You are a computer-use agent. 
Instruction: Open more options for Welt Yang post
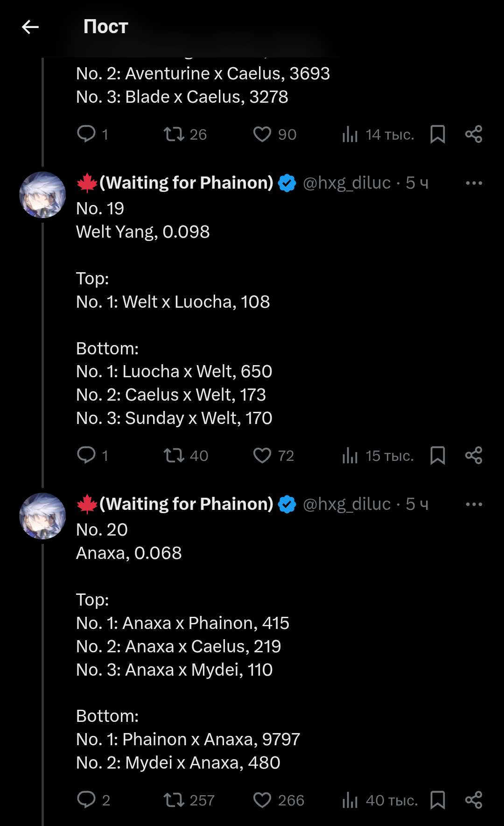(x=474, y=183)
